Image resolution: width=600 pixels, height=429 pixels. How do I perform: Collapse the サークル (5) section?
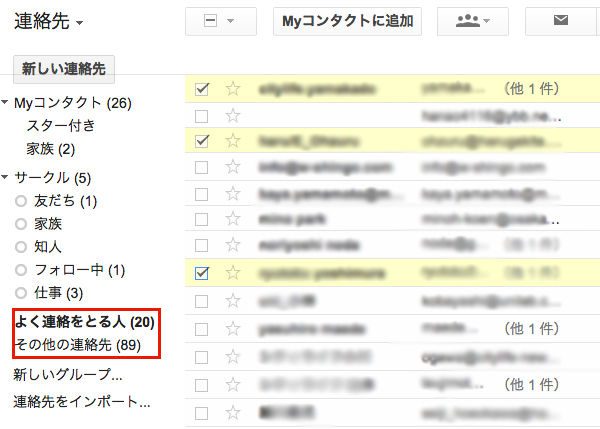pyautogui.click(x=6, y=179)
